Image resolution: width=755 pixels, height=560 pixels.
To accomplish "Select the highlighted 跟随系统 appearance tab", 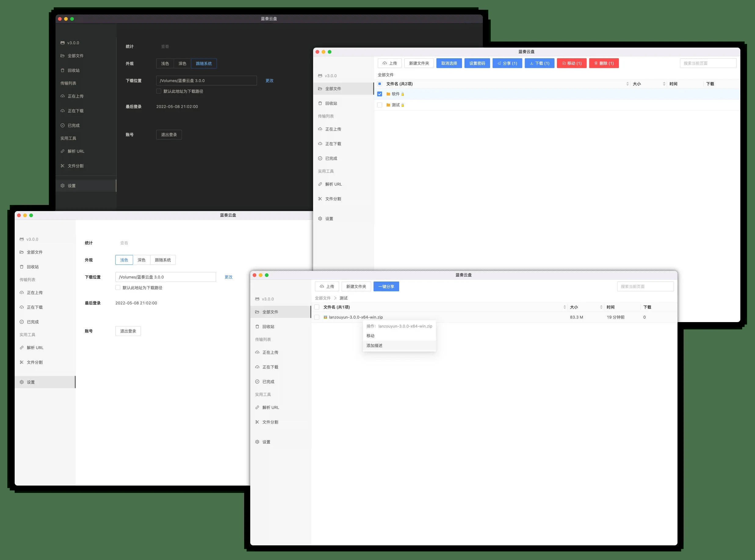I will [x=204, y=63].
